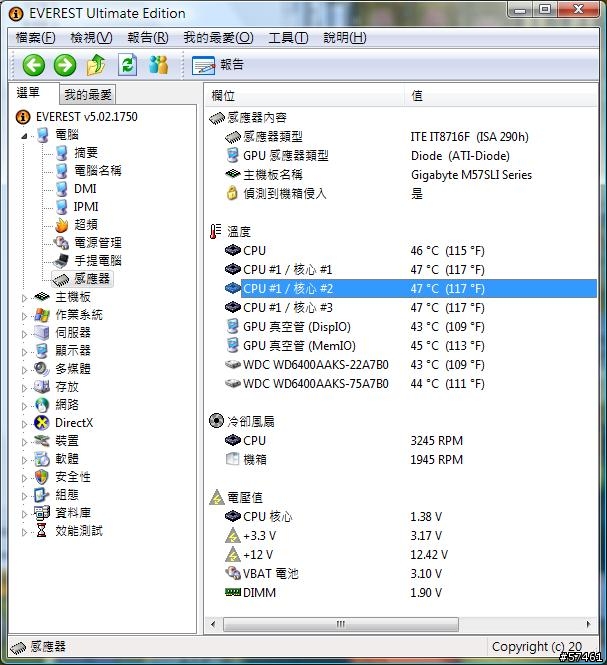Click the 顯示器 display tree icon

42,351
